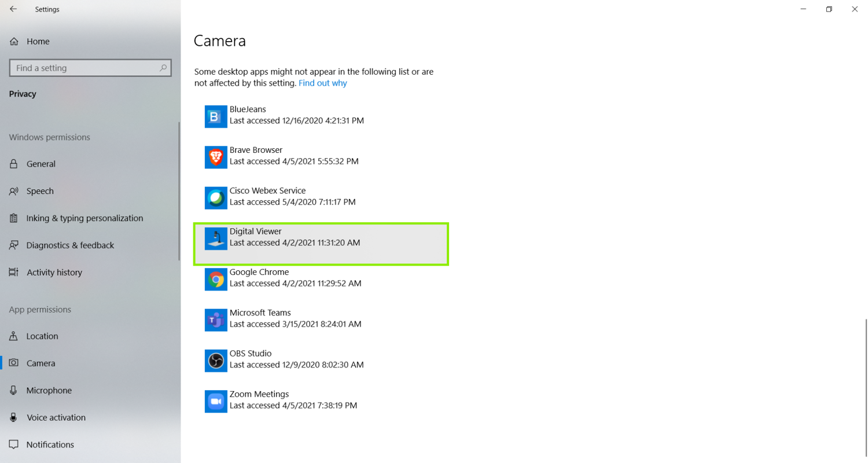This screenshot has height=463, width=868.
Task: Click the Digital Viewer microscope icon
Action: 215,238
